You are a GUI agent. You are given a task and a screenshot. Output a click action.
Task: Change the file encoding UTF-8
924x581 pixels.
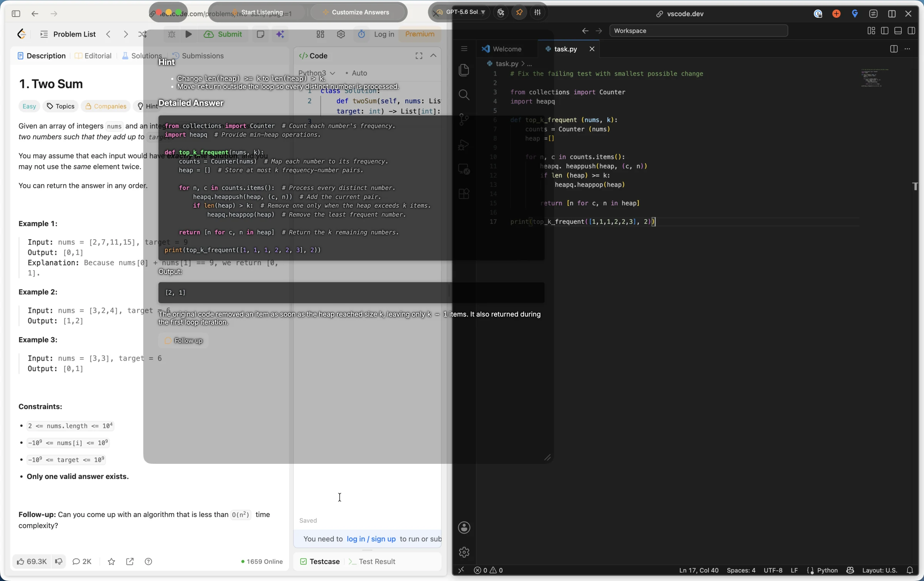[x=773, y=570]
